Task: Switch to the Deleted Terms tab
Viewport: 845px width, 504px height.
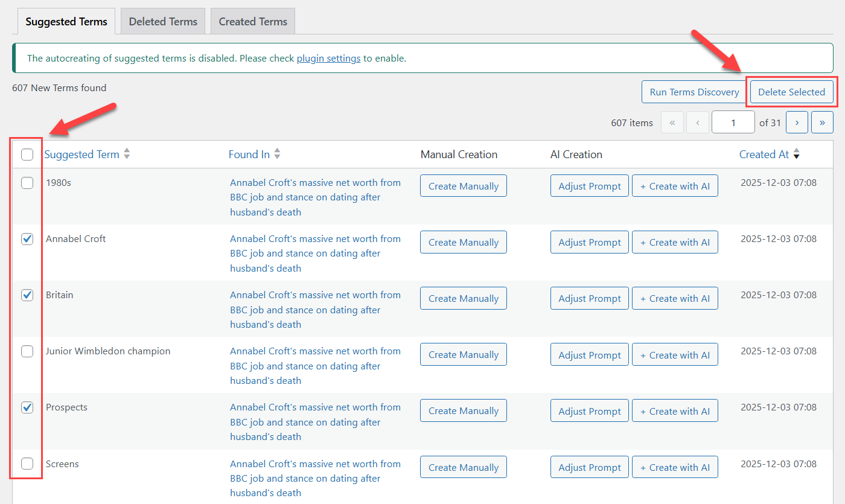Action: tap(162, 21)
